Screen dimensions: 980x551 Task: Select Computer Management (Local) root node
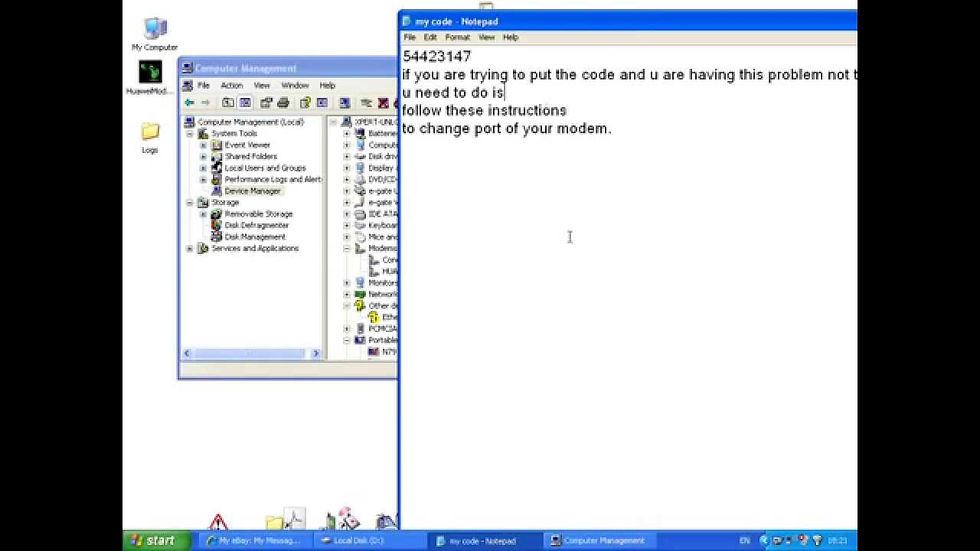tap(251, 122)
